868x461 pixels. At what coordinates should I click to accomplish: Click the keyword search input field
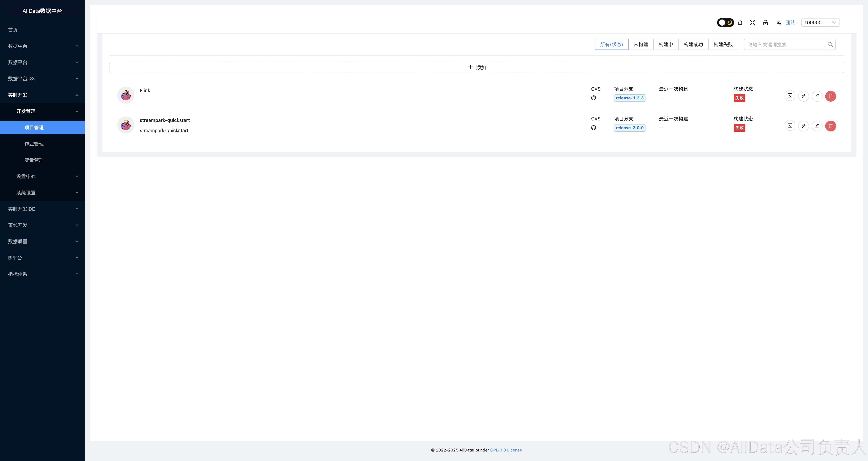click(x=784, y=44)
